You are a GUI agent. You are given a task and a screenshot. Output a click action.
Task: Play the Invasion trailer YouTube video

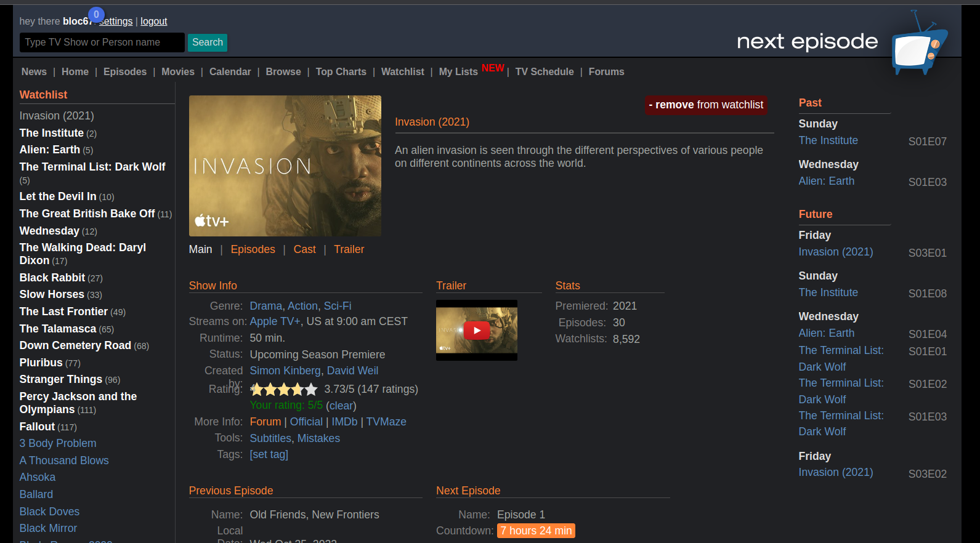click(477, 331)
